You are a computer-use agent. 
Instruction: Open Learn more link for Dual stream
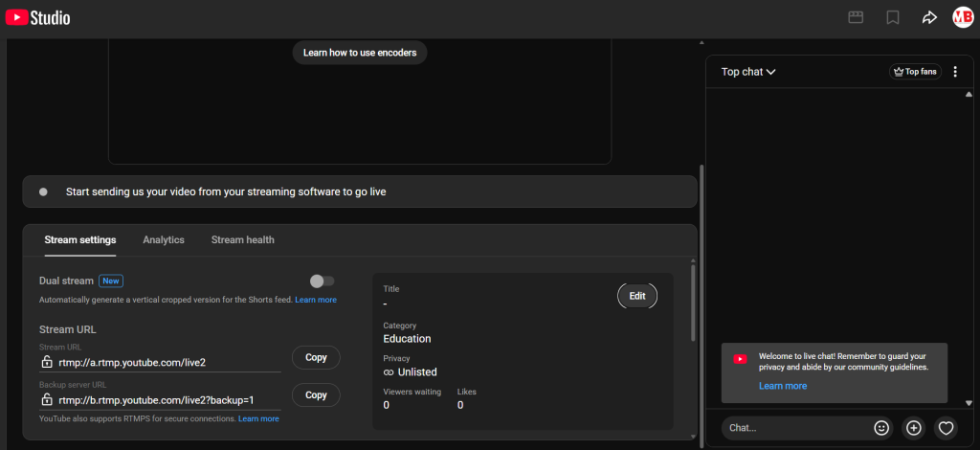click(x=316, y=300)
